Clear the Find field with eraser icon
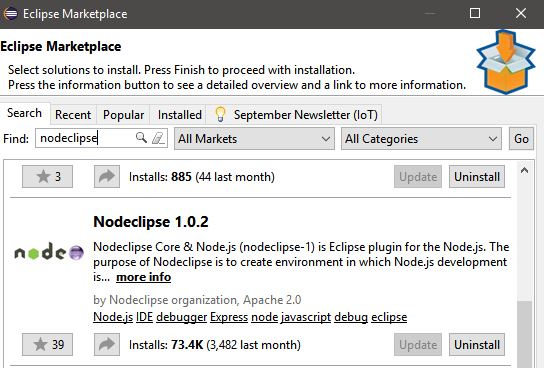The image size is (544, 368). (x=158, y=138)
